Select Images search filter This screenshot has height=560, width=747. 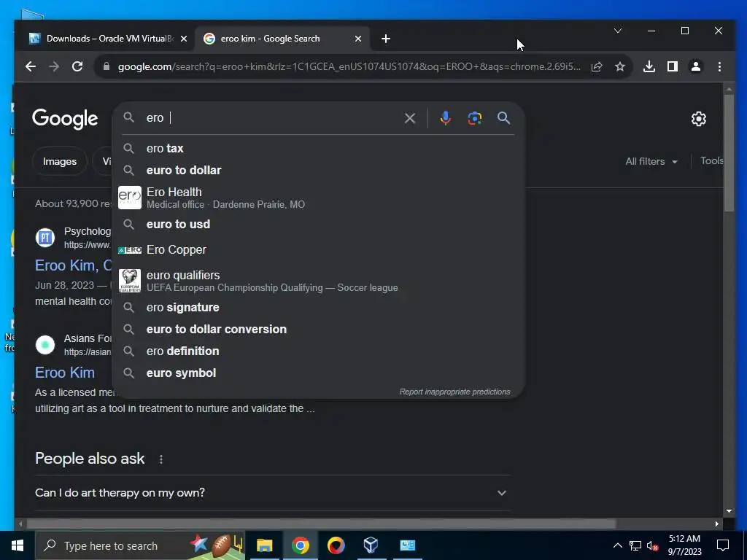point(60,161)
